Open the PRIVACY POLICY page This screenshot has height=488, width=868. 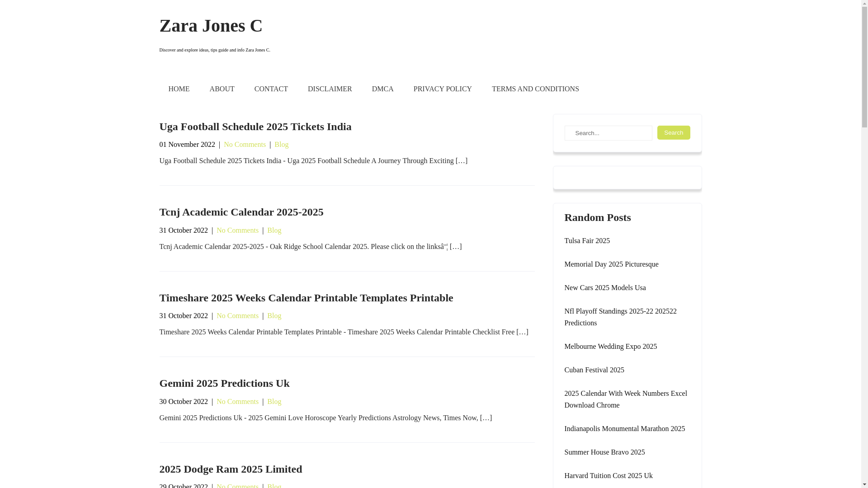tap(443, 89)
